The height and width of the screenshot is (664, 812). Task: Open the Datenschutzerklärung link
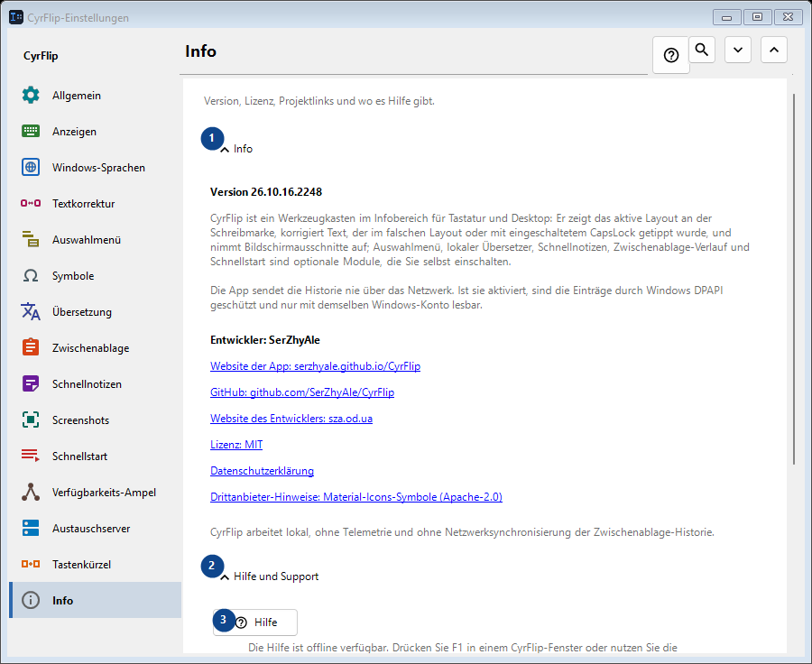(262, 471)
